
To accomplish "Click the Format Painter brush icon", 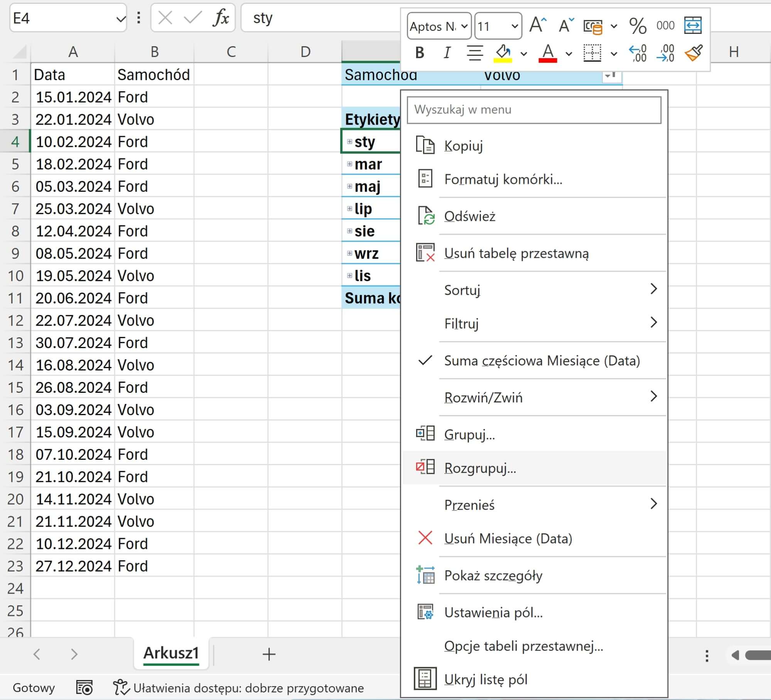I will 693,53.
